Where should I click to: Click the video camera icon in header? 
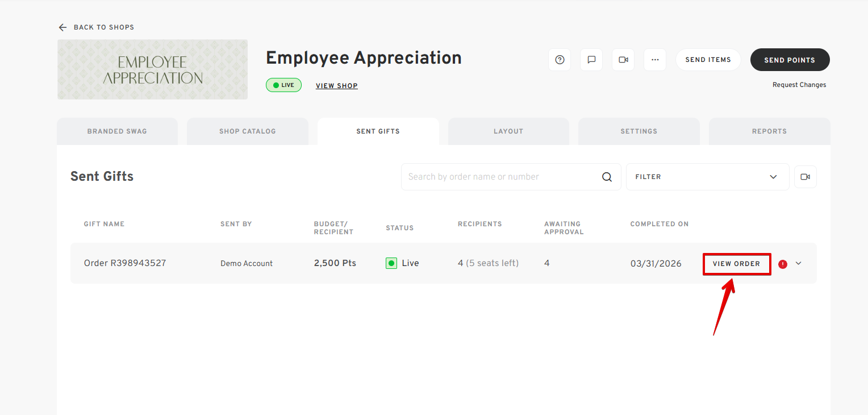pyautogui.click(x=623, y=60)
